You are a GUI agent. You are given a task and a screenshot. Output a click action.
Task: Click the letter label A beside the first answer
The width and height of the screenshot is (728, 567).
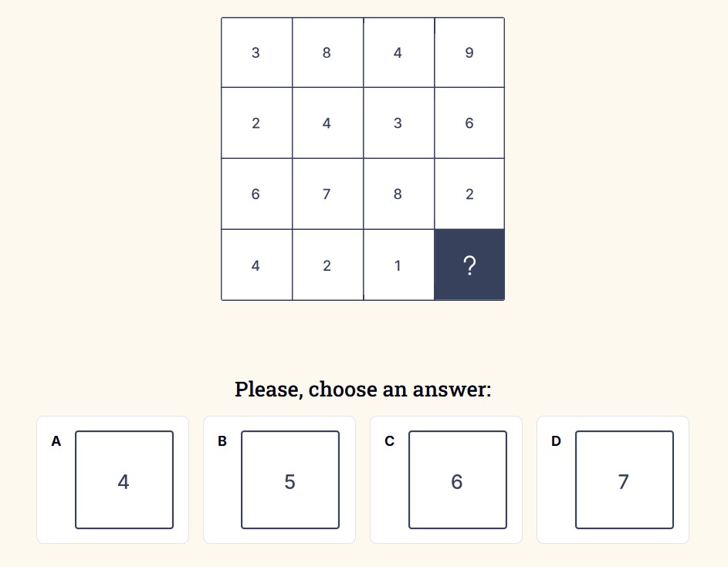coord(56,441)
